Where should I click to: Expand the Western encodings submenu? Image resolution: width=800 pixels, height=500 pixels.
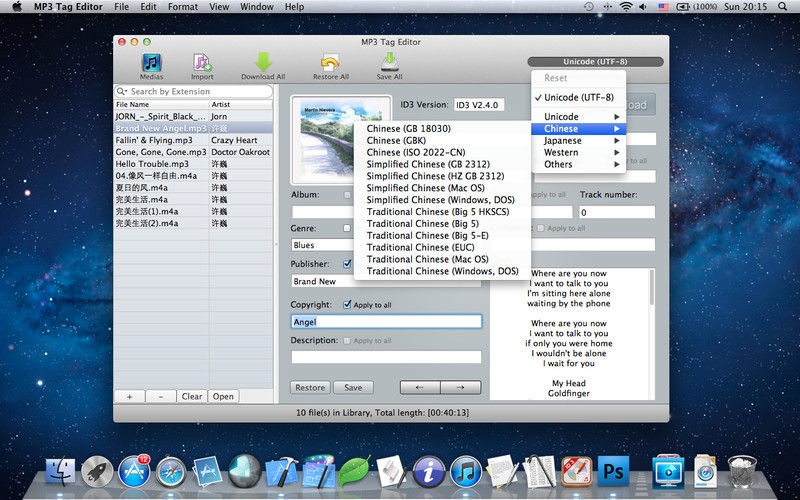(579, 153)
